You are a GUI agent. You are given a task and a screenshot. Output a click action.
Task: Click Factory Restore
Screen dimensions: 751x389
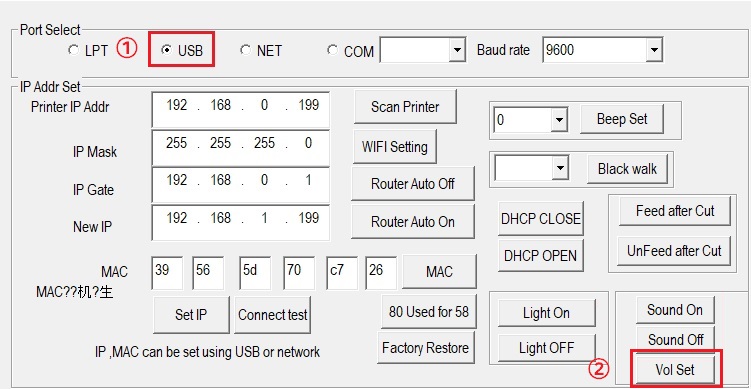tap(425, 347)
